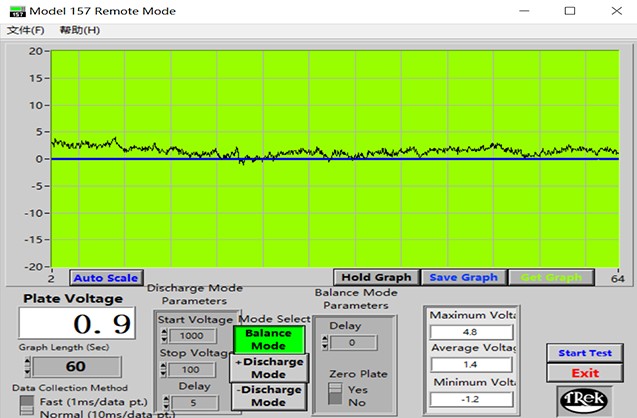Click the TRek logo
637x418 pixels.
point(584,399)
